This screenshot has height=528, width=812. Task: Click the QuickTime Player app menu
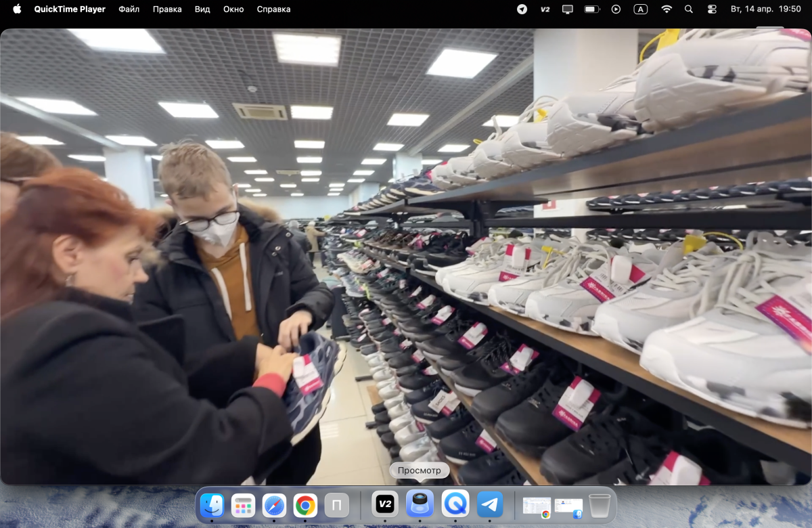(70, 9)
